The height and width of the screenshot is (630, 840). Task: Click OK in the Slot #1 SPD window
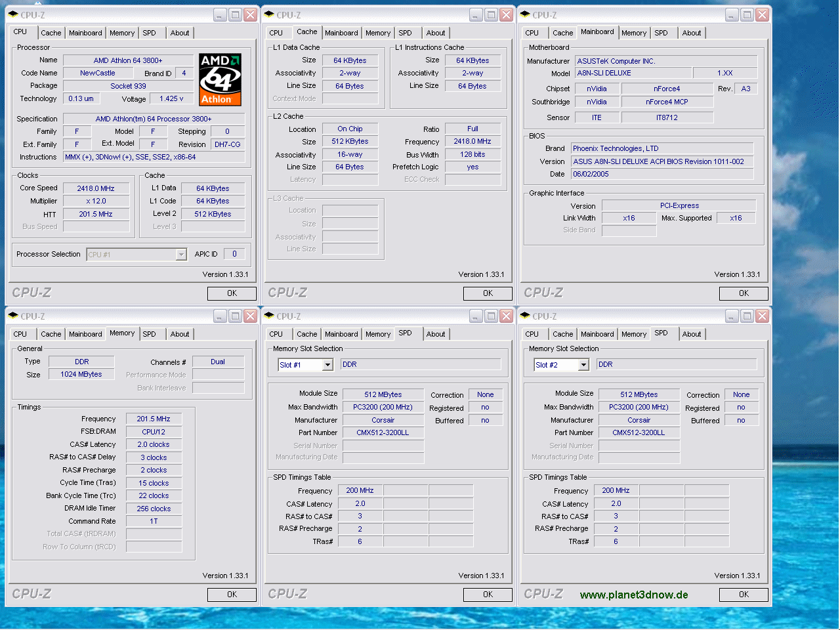click(x=488, y=595)
